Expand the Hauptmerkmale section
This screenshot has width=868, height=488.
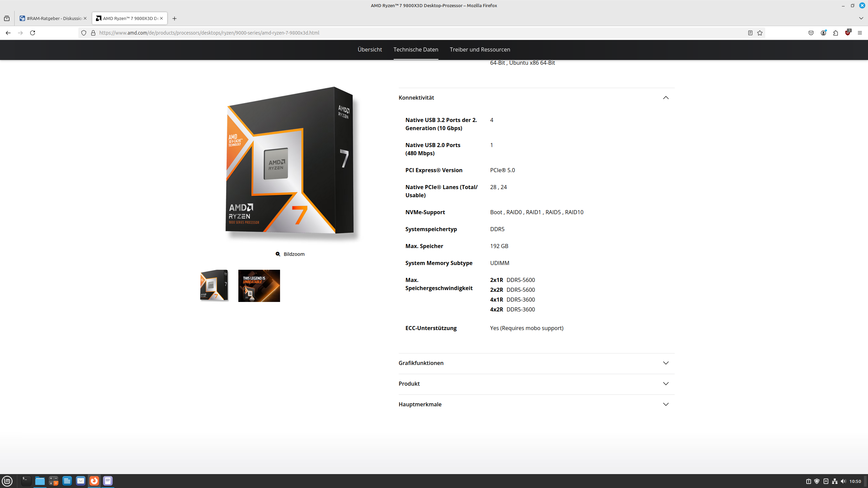point(666,404)
